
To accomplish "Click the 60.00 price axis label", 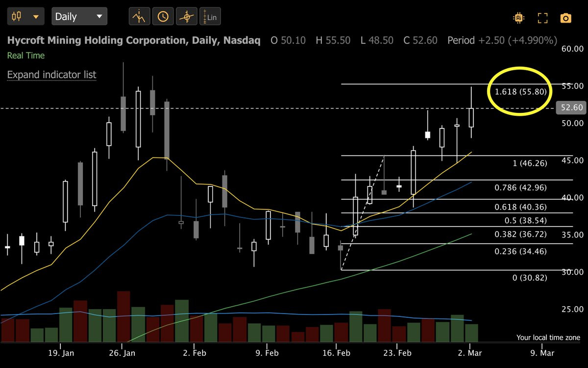I will [572, 49].
